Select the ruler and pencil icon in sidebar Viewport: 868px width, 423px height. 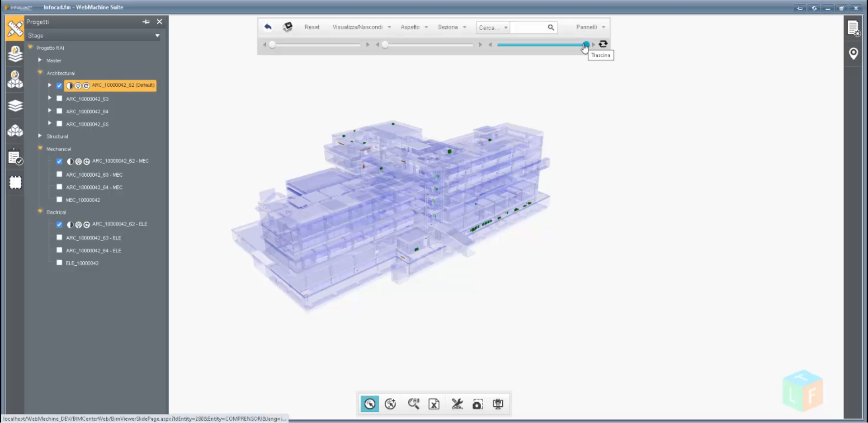click(15, 28)
